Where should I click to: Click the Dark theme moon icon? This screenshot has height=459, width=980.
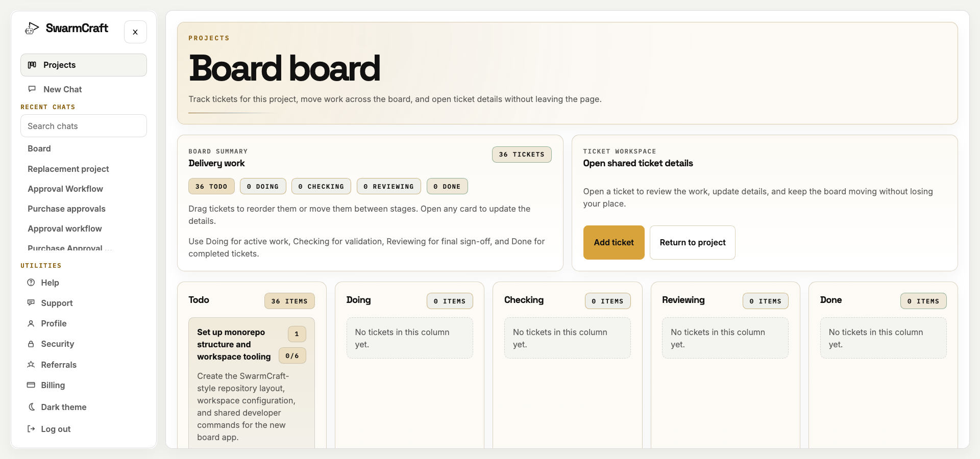click(x=31, y=407)
